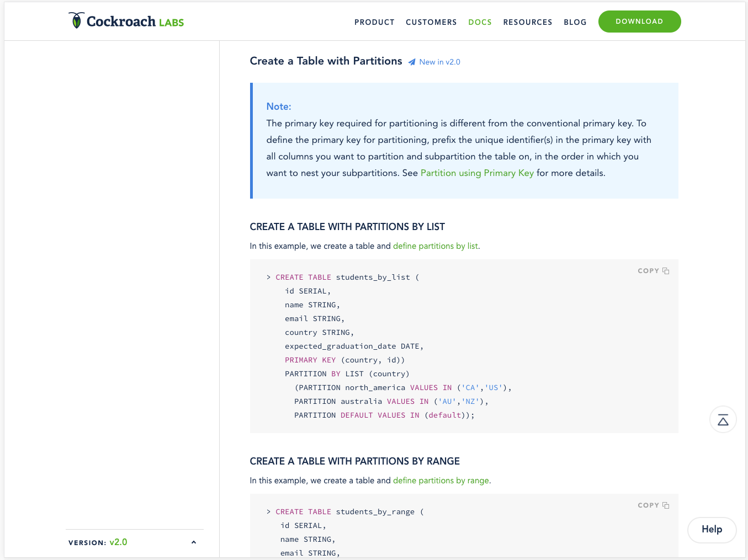Click the CREATE A TABLE WITH PARTITIONS BY RANGE heading
The height and width of the screenshot is (560, 748).
click(354, 461)
